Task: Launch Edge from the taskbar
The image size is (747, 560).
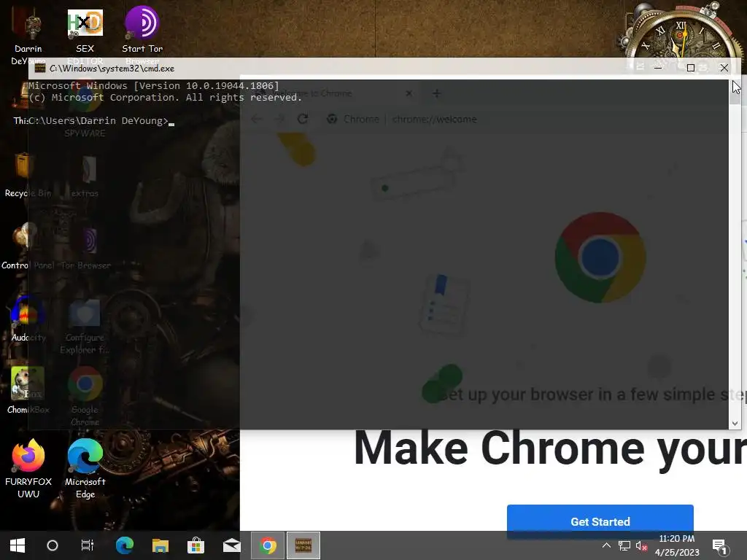Action: [124, 545]
